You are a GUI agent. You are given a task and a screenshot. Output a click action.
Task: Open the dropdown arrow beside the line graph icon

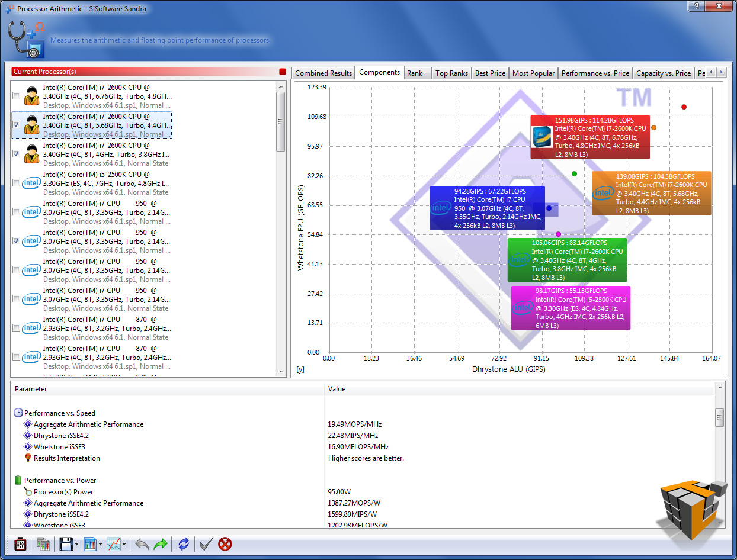(124, 544)
